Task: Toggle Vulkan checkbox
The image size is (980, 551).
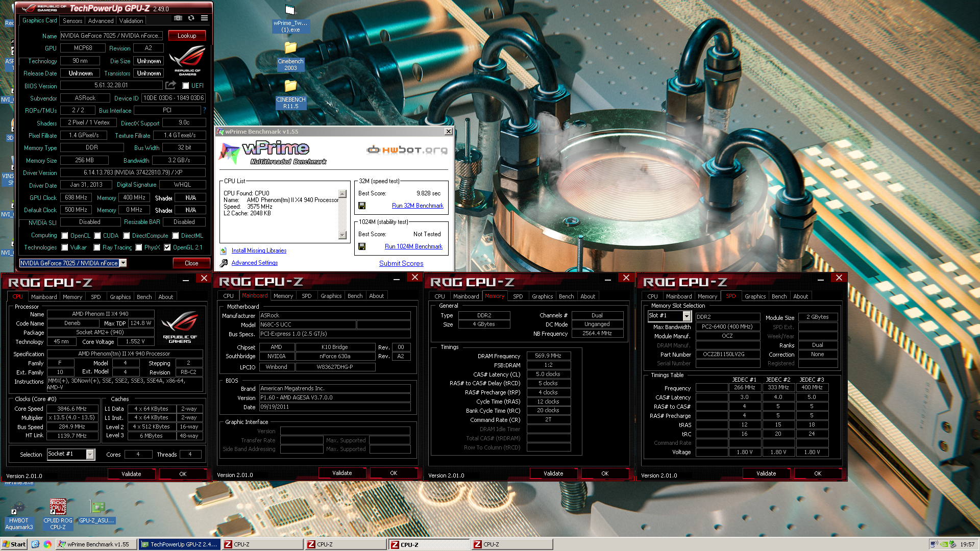Action: [65, 247]
